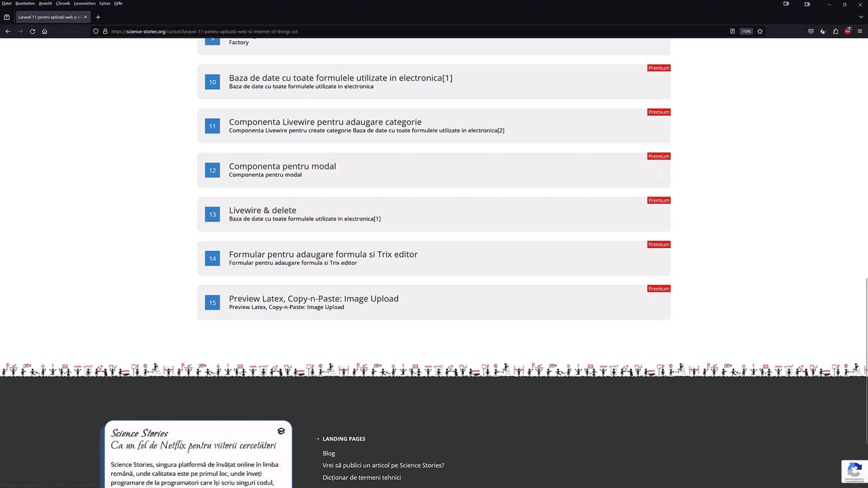Open the red extension with badge 7
Screen dimensions: 868x488
point(848,31)
